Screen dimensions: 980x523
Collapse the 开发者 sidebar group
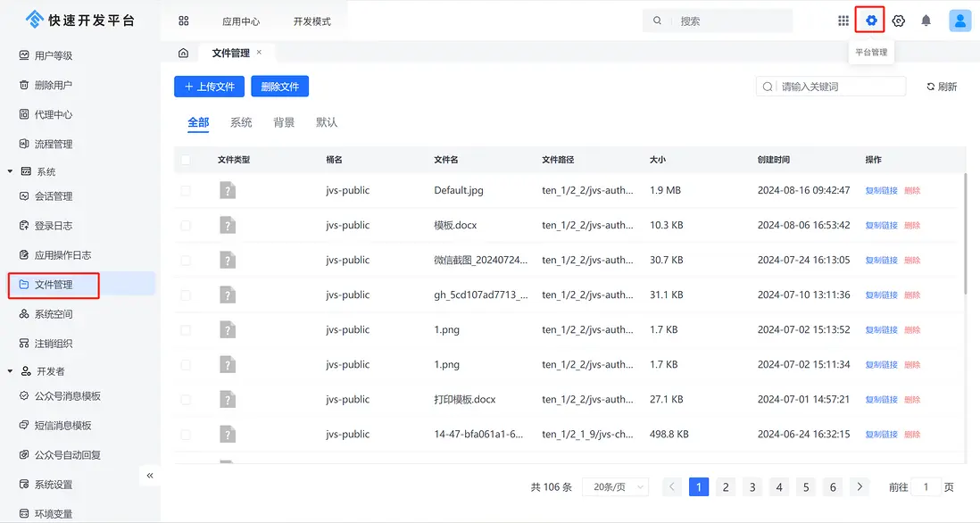10,371
